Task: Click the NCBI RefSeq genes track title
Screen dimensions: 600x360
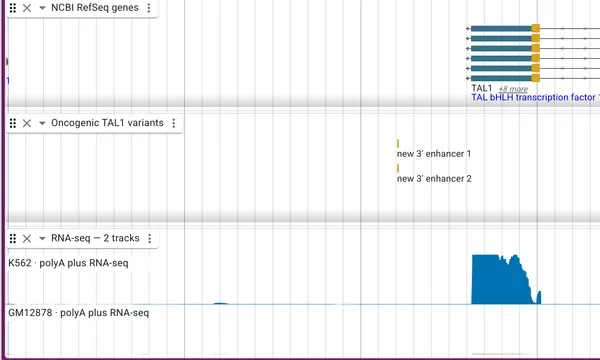Action: click(x=95, y=8)
